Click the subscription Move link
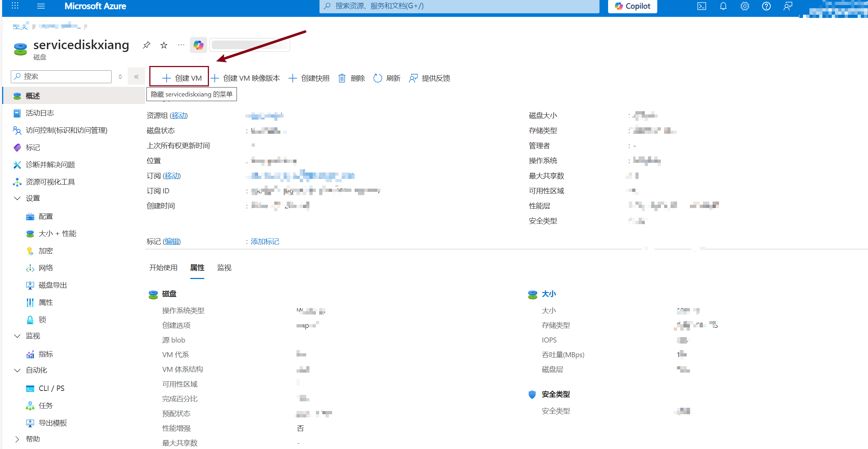This screenshot has height=449, width=868. tap(172, 176)
